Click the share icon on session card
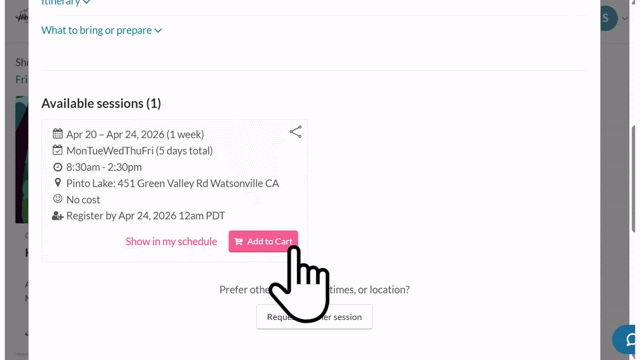The width and height of the screenshot is (640, 360). [x=296, y=132]
